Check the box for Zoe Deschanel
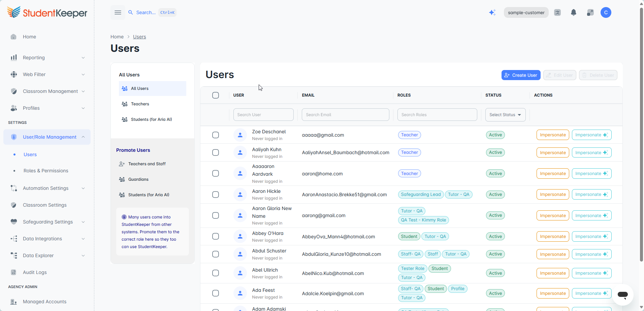Screen dimensions: 644x311 point(216,135)
